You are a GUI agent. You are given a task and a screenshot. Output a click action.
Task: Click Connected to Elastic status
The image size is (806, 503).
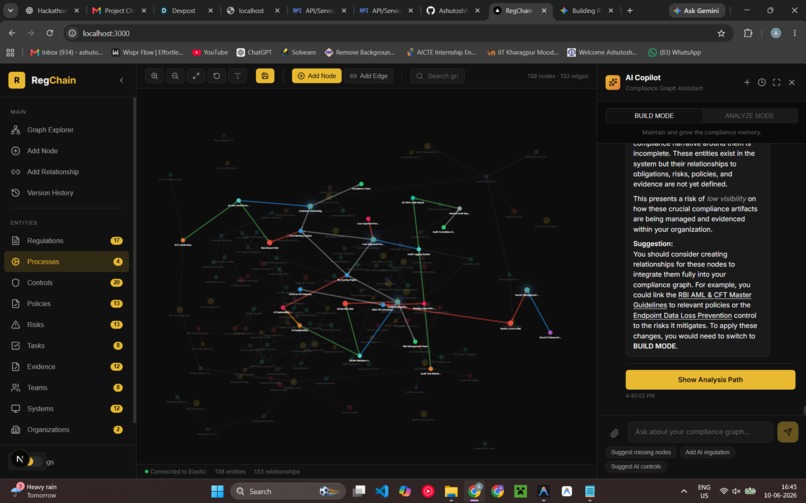[x=176, y=472]
